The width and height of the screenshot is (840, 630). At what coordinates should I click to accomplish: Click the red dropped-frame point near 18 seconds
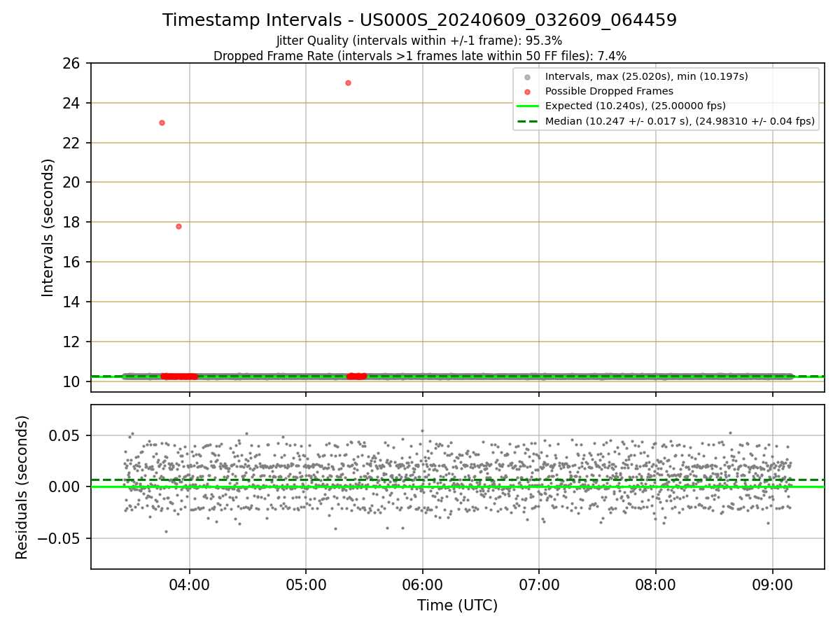[178, 226]
